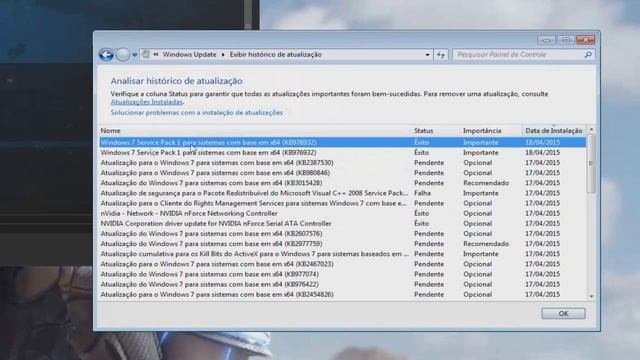640x360 pixels.
Task: Select Exibir histórico de atualização breadcrumb
Action: (x=276, y=54)
